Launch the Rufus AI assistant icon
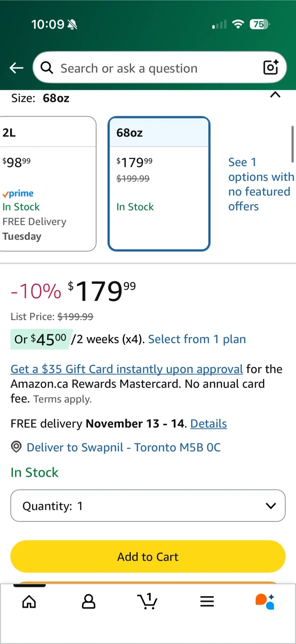Screen dimensions: 296x644 point(265,602)
